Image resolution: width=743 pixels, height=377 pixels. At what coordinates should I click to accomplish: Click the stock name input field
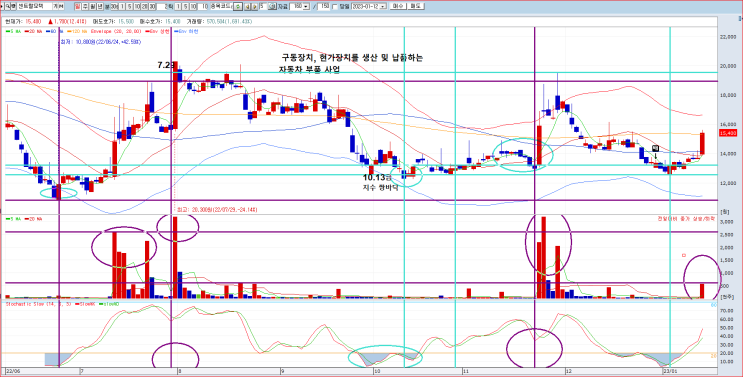35,7
